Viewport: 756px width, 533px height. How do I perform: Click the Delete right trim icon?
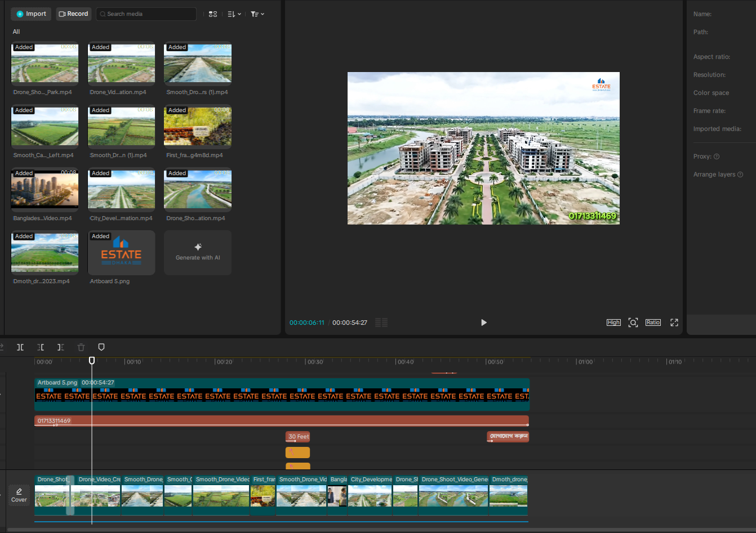tap(60, 347)
